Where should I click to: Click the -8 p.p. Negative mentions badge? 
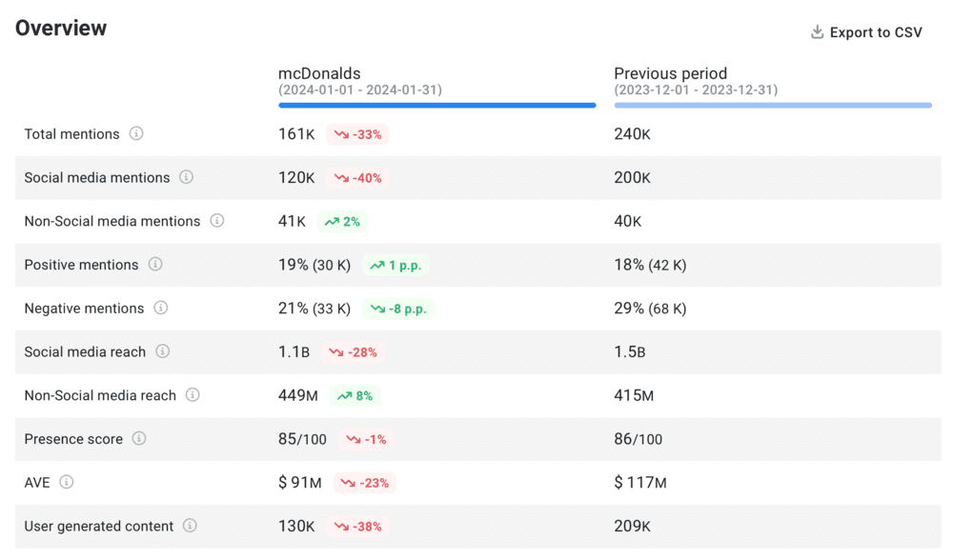point(398,309)
